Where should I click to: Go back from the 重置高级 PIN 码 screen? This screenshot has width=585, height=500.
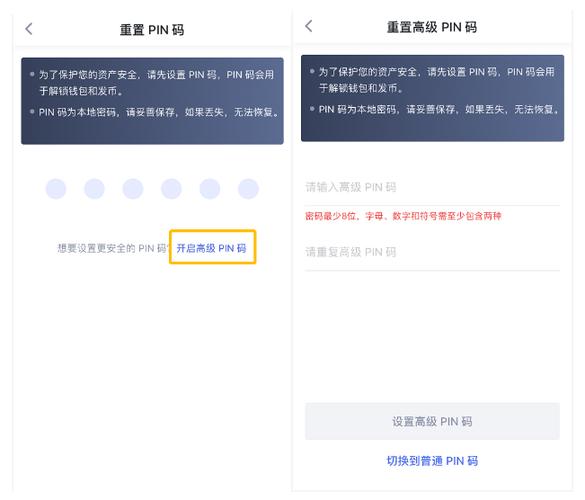click(309, 26)
